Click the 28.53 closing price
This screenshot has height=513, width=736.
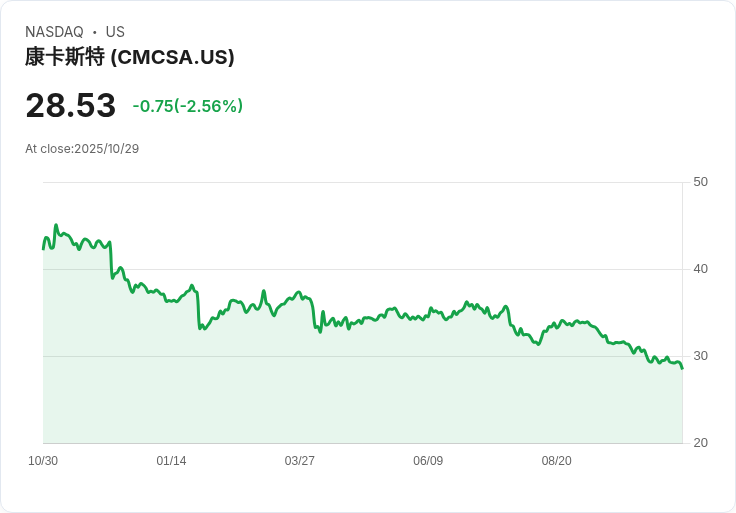(x=70, y=105)
